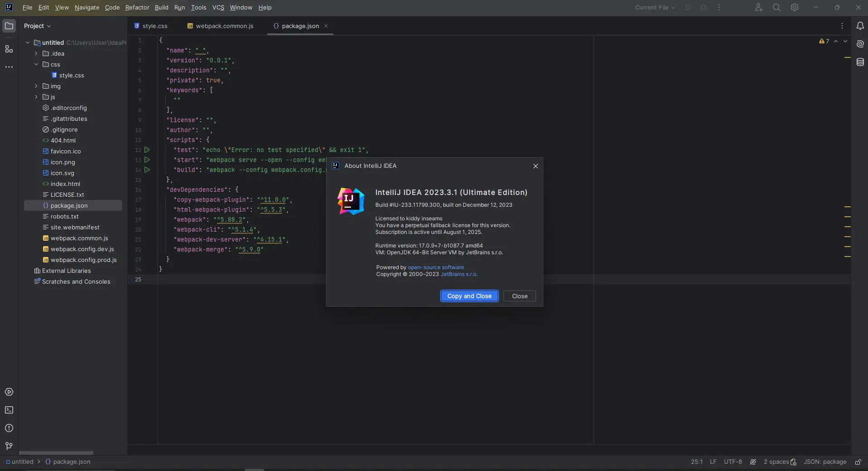Open the run toolbar more actions menu
868x471 pixels.
click(x=719, y=7)
